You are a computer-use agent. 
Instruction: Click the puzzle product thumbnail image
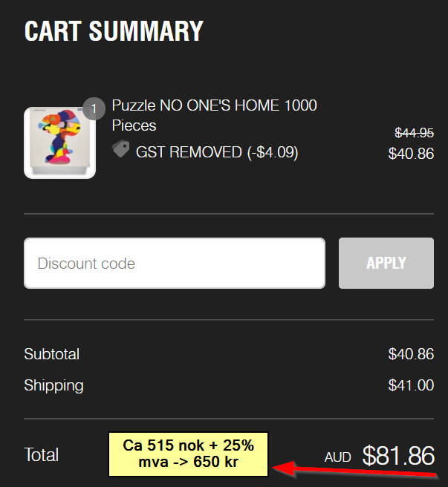[x=59, y=145]
